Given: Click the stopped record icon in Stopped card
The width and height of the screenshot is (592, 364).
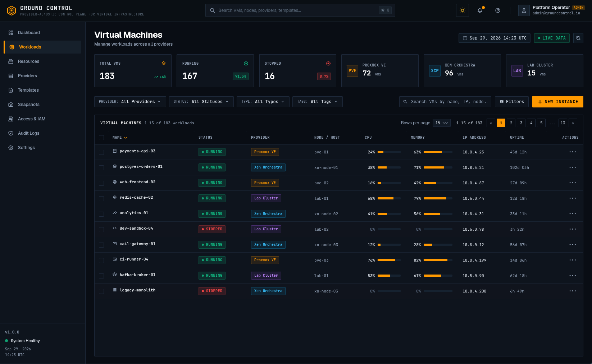Looking at the screenshot, I should 328,64.
